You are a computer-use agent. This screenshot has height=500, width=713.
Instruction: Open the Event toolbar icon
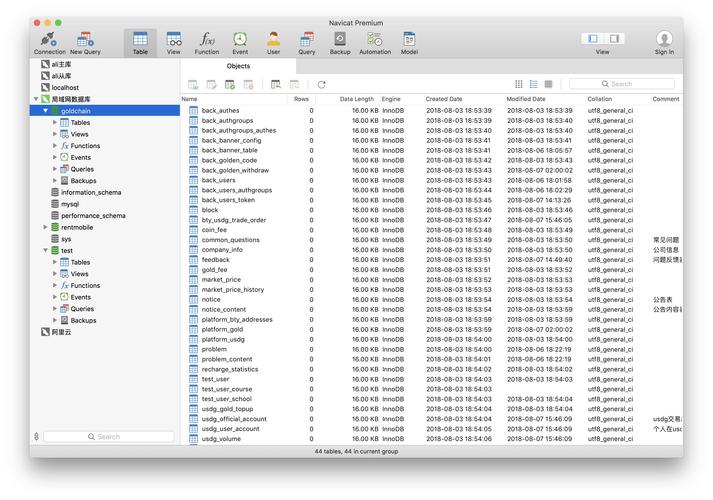tap(240, 44)
